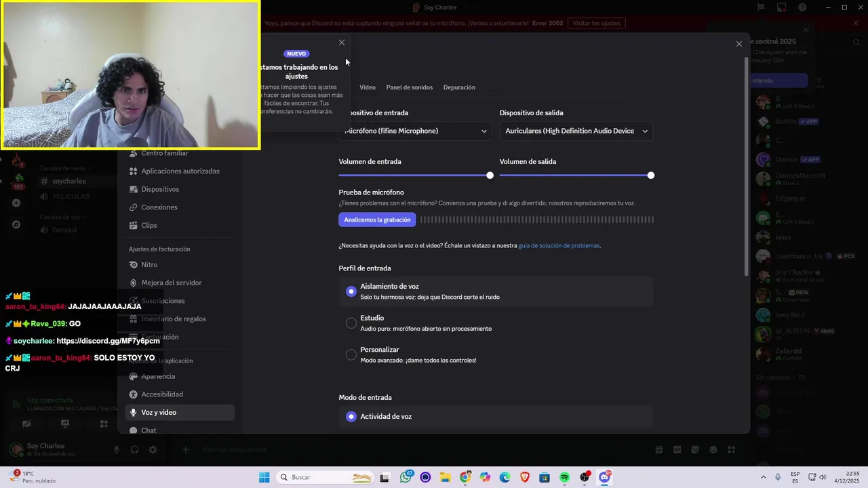Adjust the Volumen de entrada slider
The width and height of the screenshot is (868, 488).
click(490, 176)
